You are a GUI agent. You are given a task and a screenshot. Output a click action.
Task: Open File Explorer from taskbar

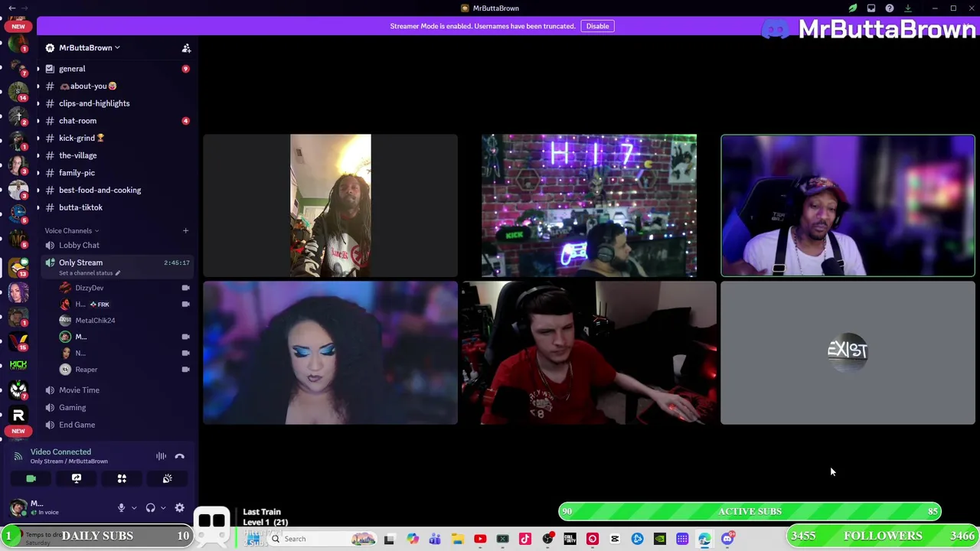[457, 539]
